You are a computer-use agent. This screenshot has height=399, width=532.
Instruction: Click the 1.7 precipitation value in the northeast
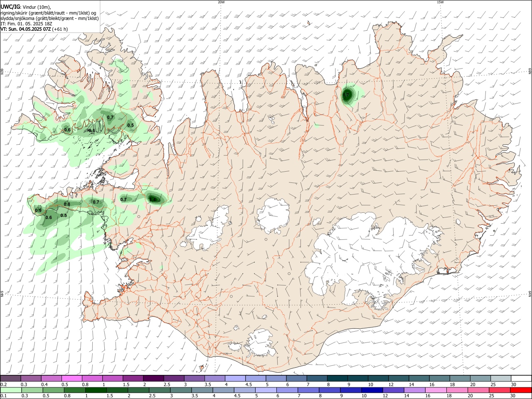point(346,95)
